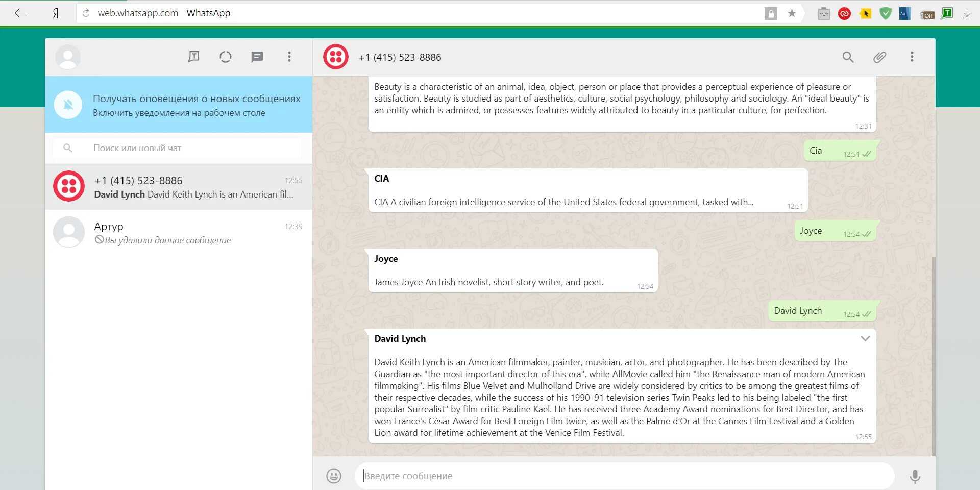The width and height of the screenshot is (980, 490).
Task: Open the green shield extension
Action: [x=886, y=14]
